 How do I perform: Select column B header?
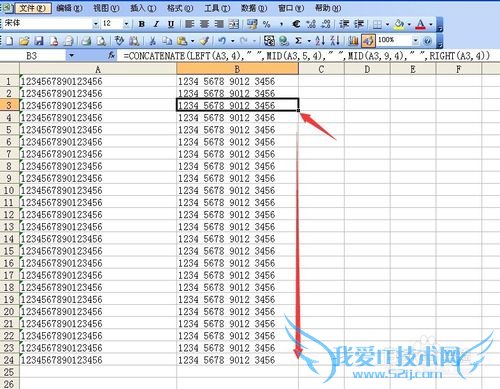[237, 69]
